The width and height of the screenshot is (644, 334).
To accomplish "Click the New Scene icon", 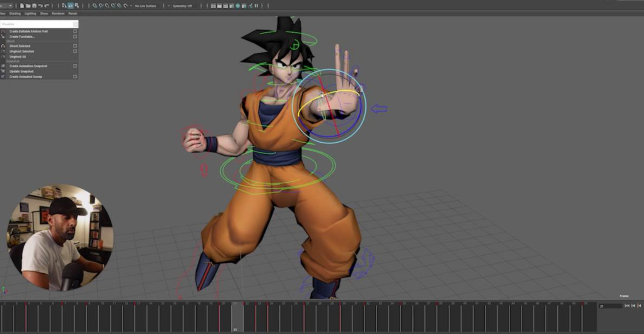I will (22, 6).
